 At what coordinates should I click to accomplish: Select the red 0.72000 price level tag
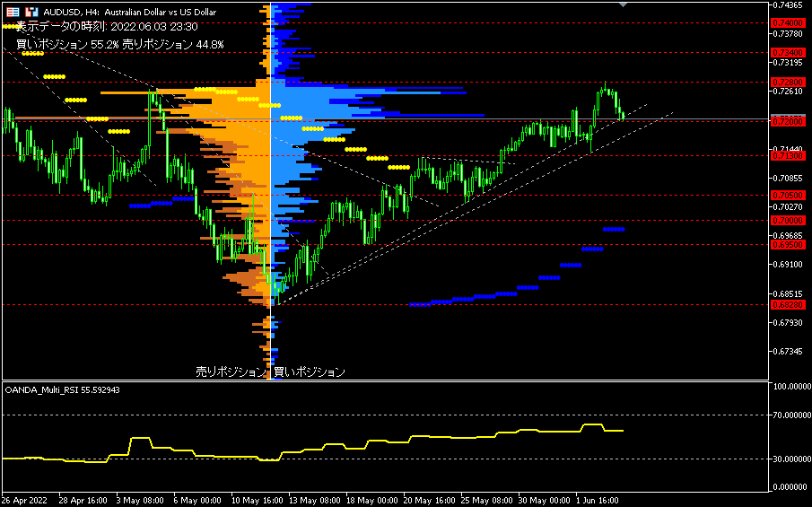788,122
